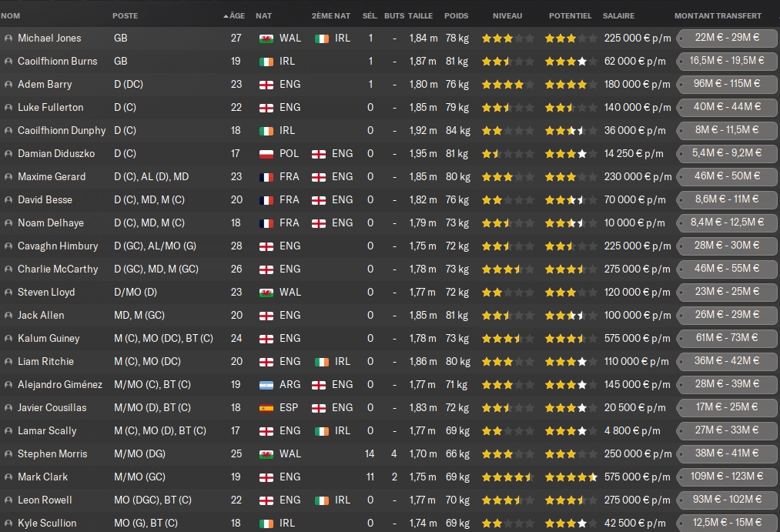Click the player icon beside Noam Delhaye
Screen dimensions: 780x532
tap(8, 223)
